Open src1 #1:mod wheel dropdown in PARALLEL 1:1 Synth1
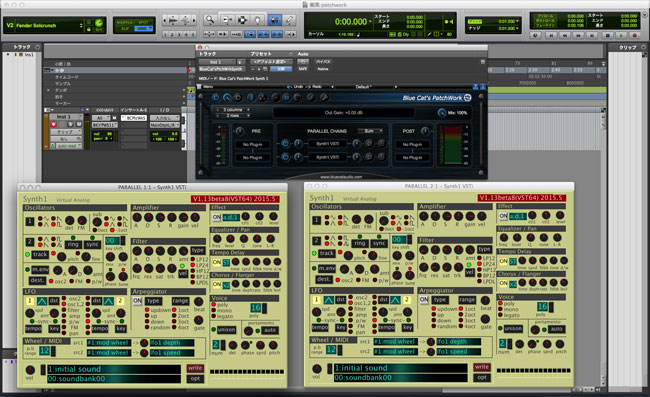This screenshot has width=650, height=397. (109, 343)
